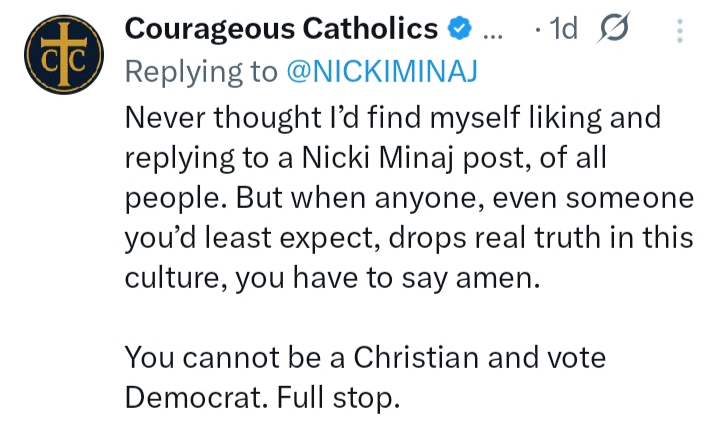Open the three-dot more options menu
This screenshot has width=720, height=441.
680,31
